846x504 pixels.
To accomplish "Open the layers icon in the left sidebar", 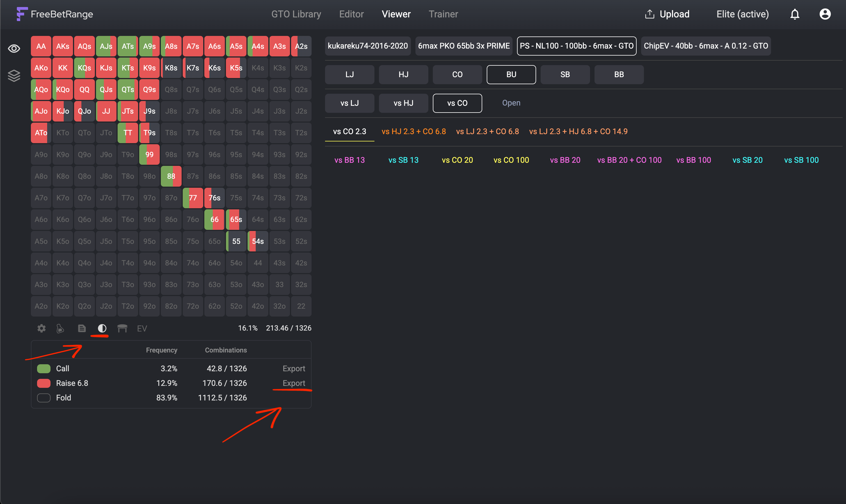I will [x=14, y=75].
